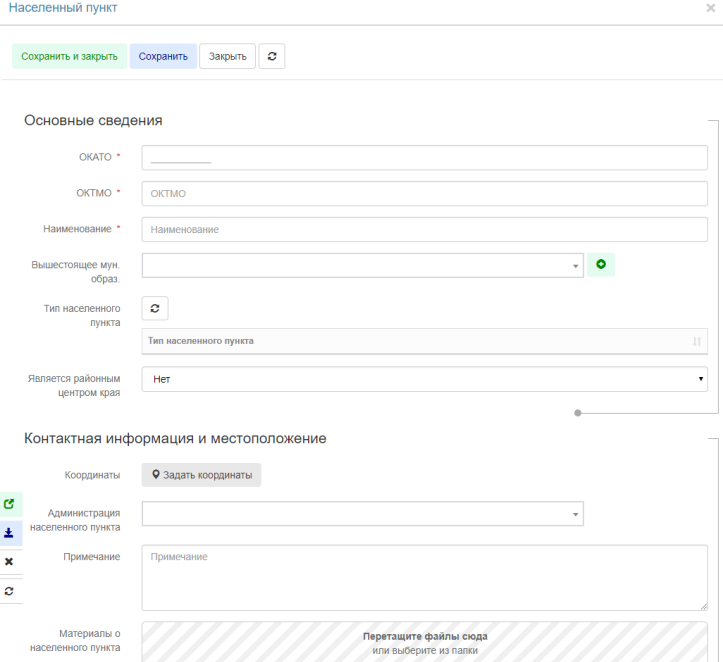Close the Населенный пункт dialog window
The height and width of the screenshot is (662, 723).
pos(710,8)
